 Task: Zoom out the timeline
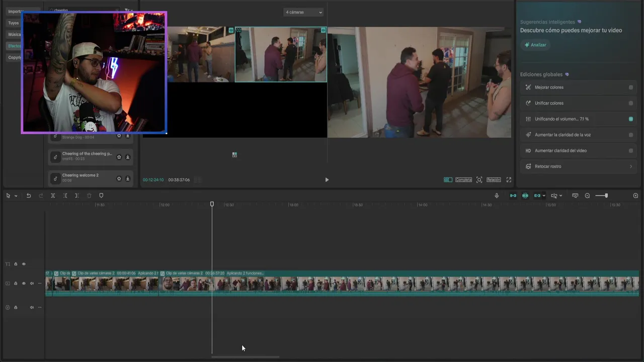pyautogui.click(x=587, y=196)
